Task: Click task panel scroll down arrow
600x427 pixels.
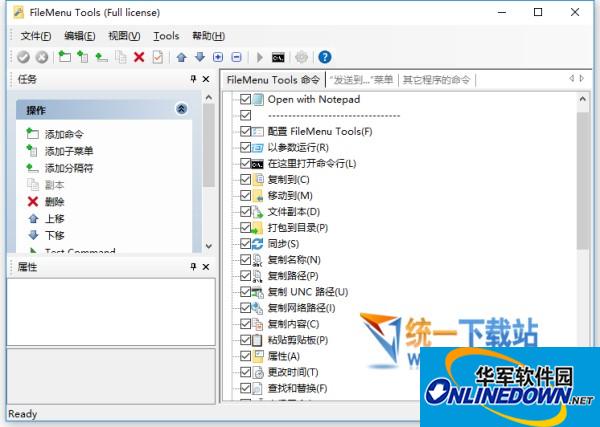Action: (209, 246)
